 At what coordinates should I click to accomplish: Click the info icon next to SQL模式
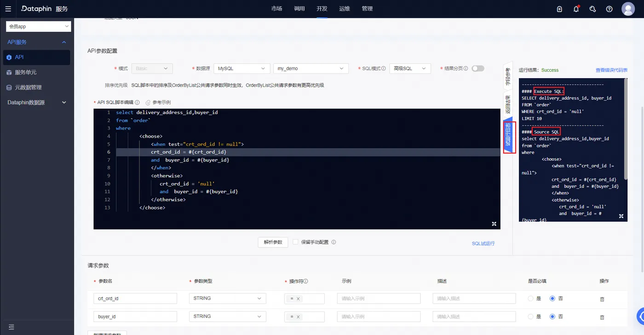[x=384, y=68]
